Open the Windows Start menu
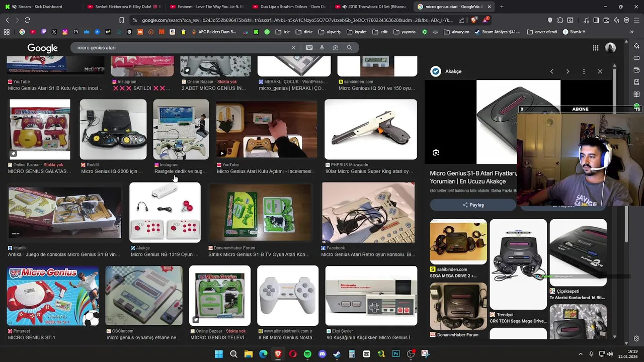 [219, 354]
